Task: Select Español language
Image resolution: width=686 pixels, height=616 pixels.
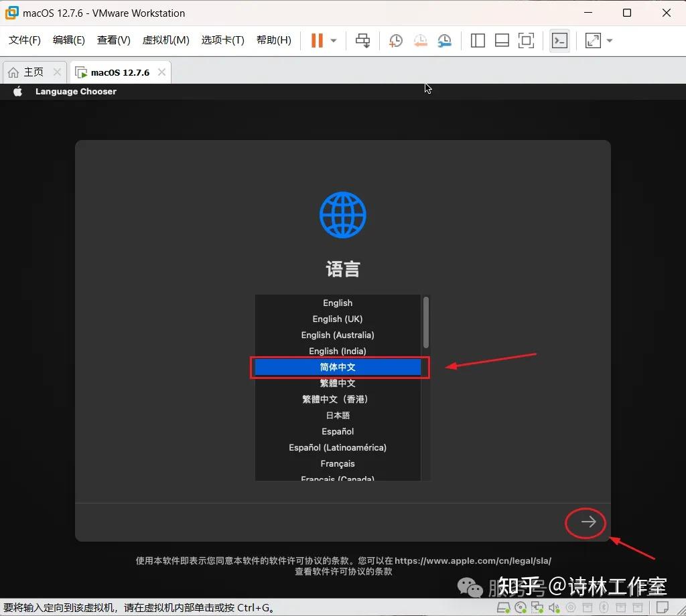Action: (x=338, y=431)
